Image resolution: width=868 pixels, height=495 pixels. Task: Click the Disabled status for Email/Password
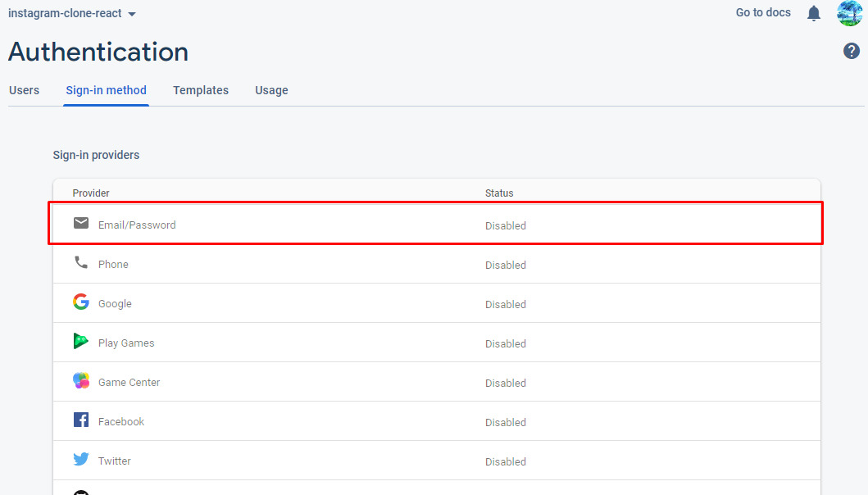click(x=506, y=225)
